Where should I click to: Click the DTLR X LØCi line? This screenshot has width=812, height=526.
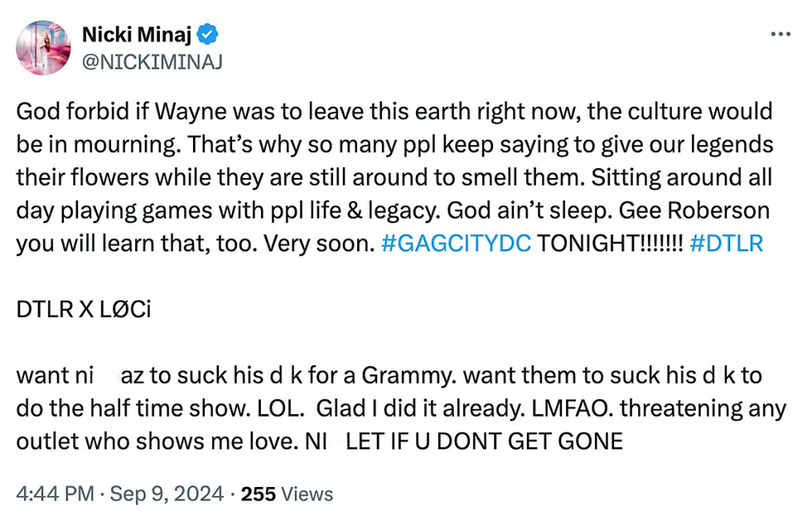85,310
